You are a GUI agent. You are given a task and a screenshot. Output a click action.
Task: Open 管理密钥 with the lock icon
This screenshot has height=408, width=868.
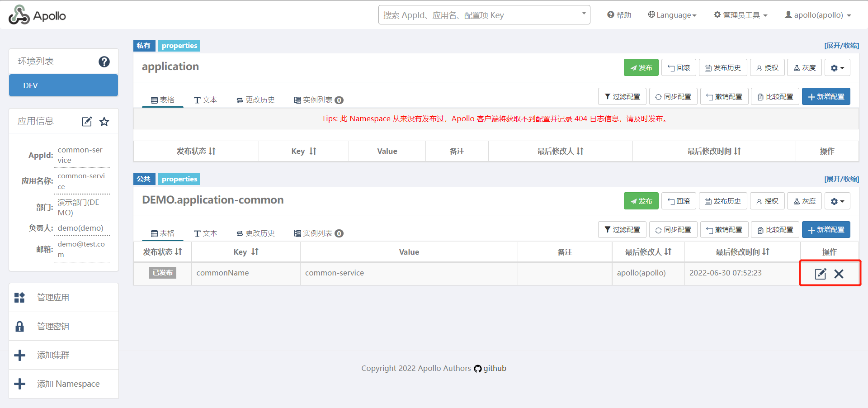[53, 326]
